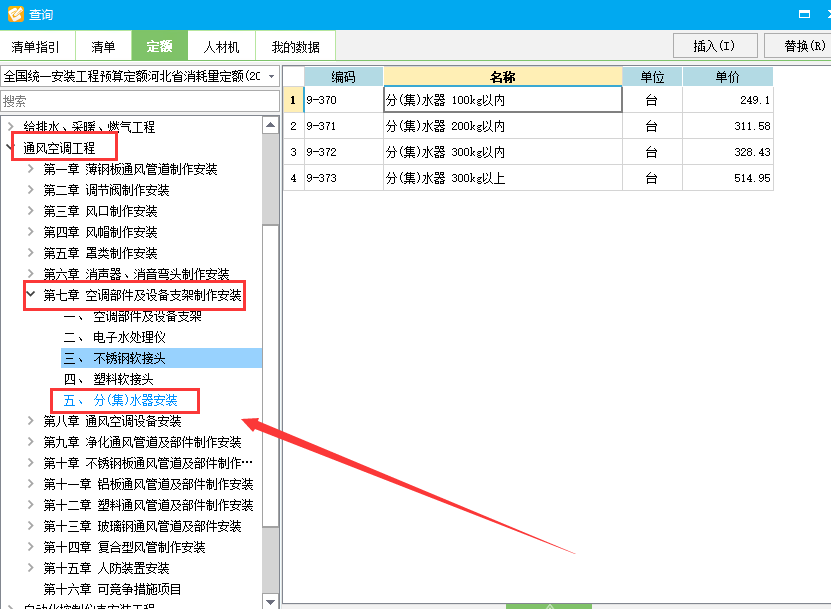Expand 第九章 净化通风管道及部件制作安装
831x609 pixels.
31,442
